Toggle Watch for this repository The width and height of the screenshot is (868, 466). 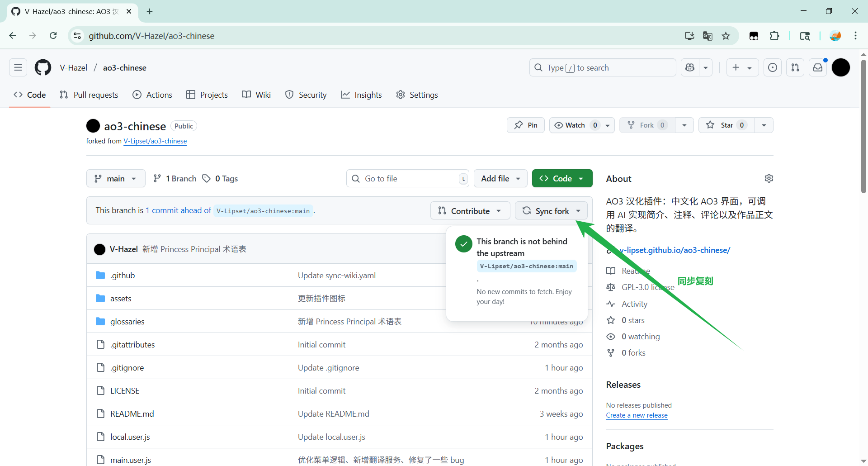tap(570, 125)
